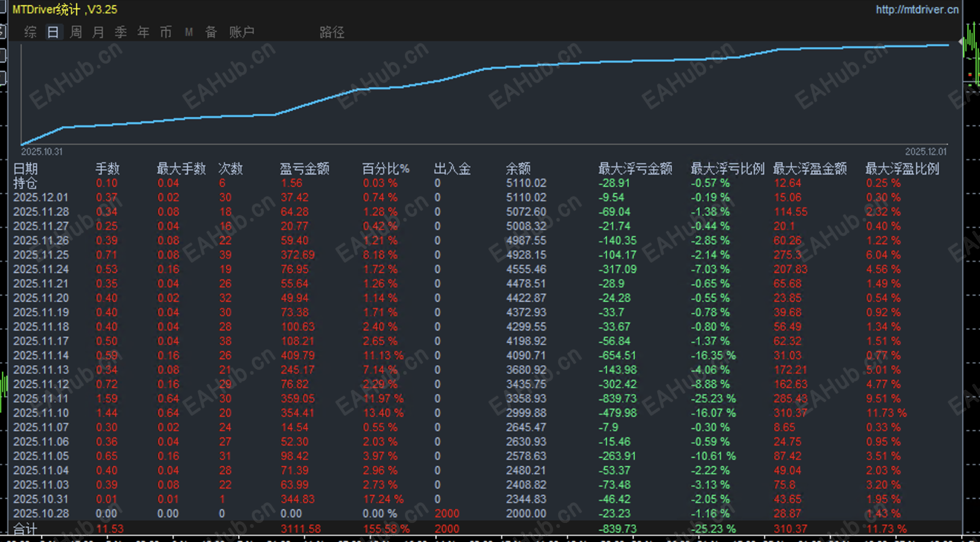
Task: Select the 2025.11.27 row date
Action: point(41,226)
